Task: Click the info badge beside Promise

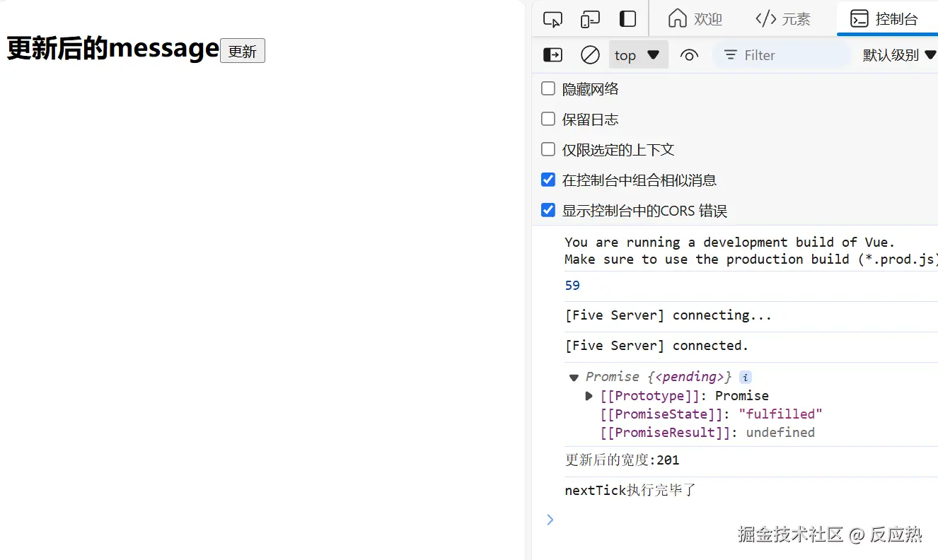Action: pyautogui.click(x=745, y=377)
